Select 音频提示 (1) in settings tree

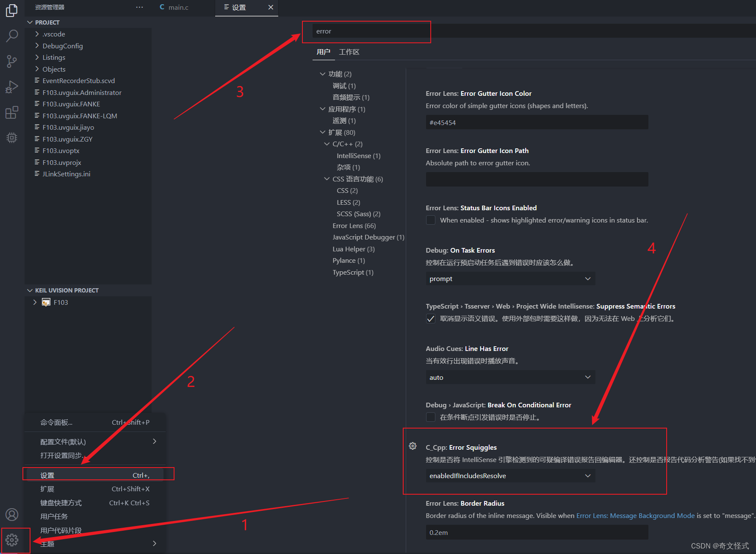[x=351, y=97]
